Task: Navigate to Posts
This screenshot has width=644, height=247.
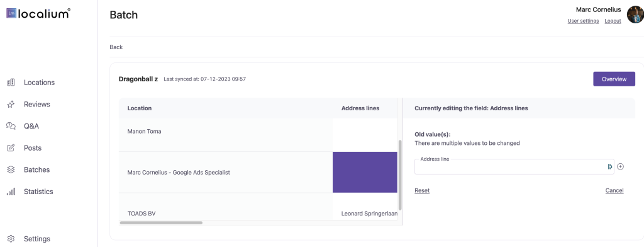Action: click(x=33, y=148)
